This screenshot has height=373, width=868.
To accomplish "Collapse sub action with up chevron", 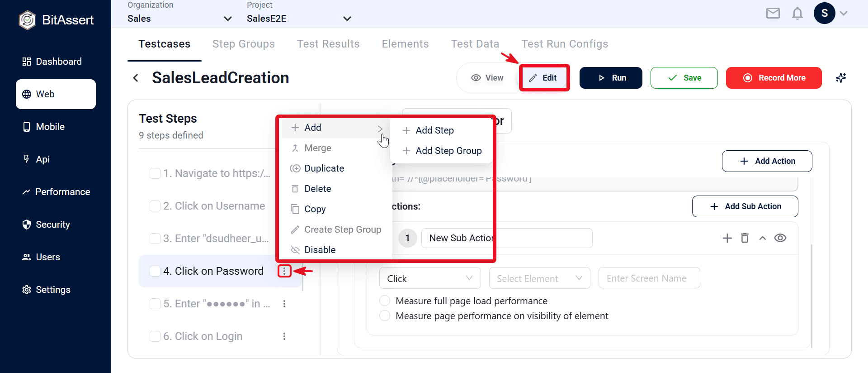I will [x=762, y=238].
